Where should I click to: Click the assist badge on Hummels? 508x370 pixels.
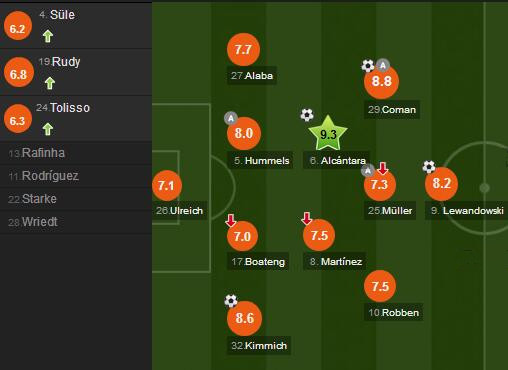coord(231,118)
